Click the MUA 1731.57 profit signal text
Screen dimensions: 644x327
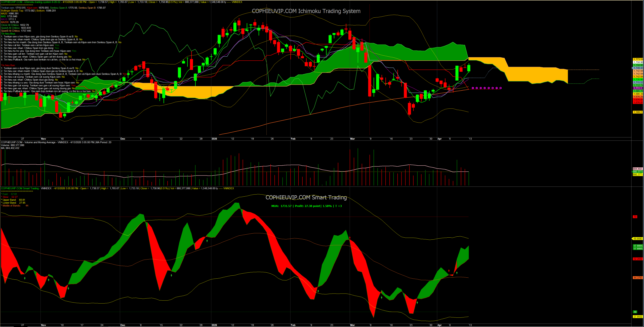point(306,206)
